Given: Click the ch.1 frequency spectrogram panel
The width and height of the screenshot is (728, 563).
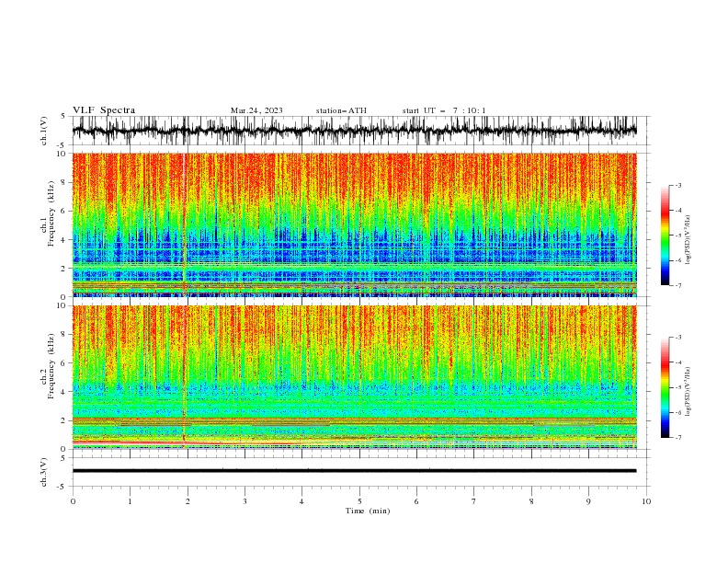Looking at the screenshot, I should 354,224.
